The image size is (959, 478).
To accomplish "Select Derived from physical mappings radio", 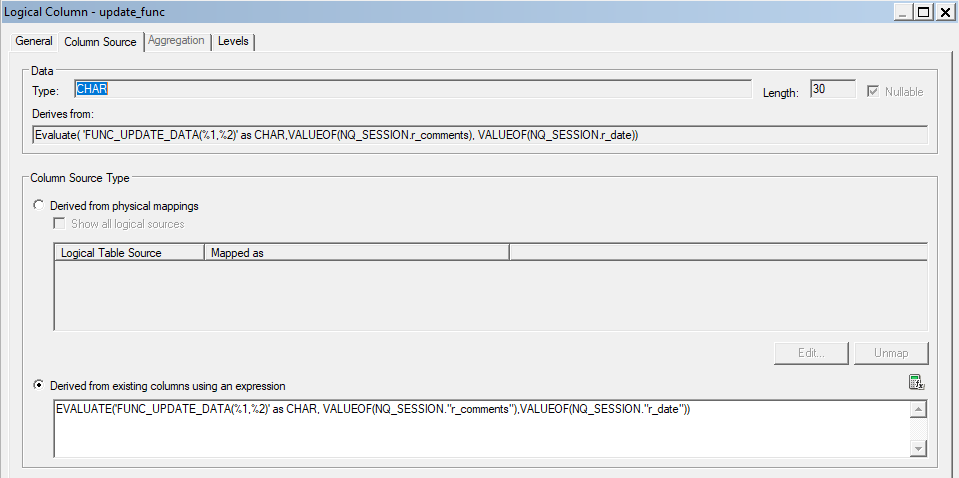I will point(39,206).
